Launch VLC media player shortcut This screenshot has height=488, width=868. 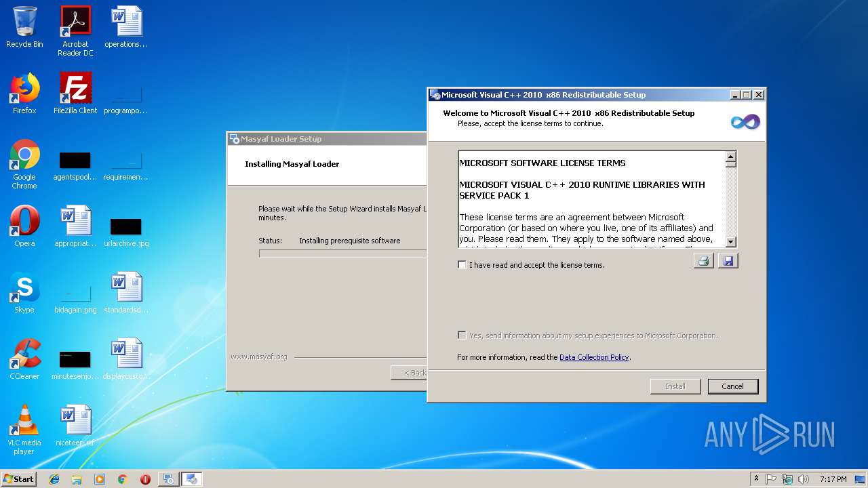click(24, 430)
